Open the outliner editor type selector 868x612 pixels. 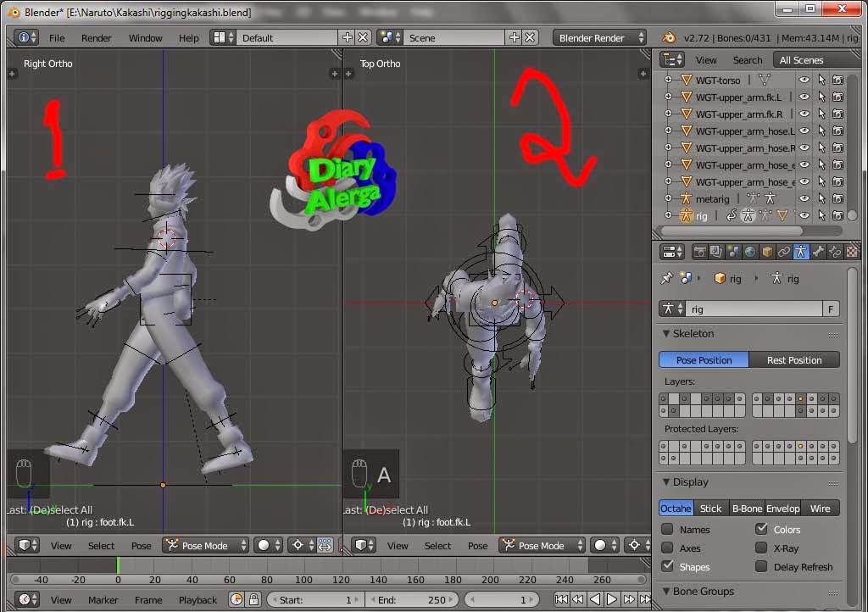coord(672,60)
